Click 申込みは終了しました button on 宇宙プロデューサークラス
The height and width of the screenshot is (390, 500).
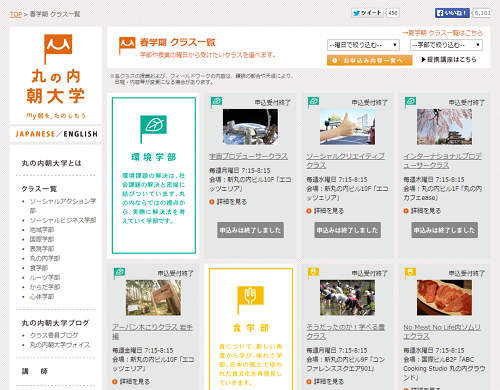tap(250, 230)
